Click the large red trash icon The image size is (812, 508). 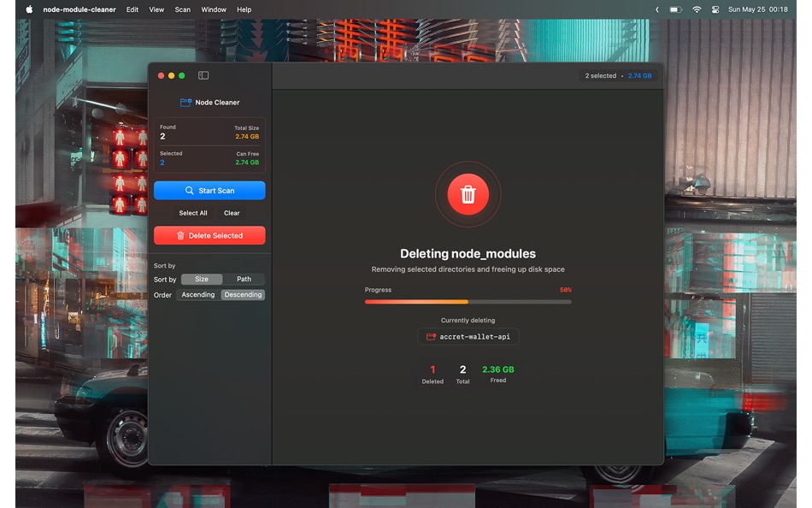click(x=468, y=194)
